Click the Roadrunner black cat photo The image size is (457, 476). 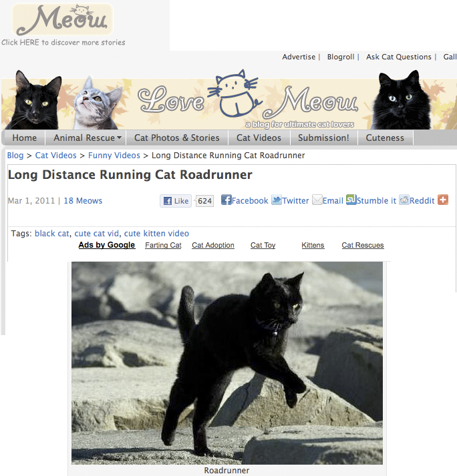tap(227, 363)
